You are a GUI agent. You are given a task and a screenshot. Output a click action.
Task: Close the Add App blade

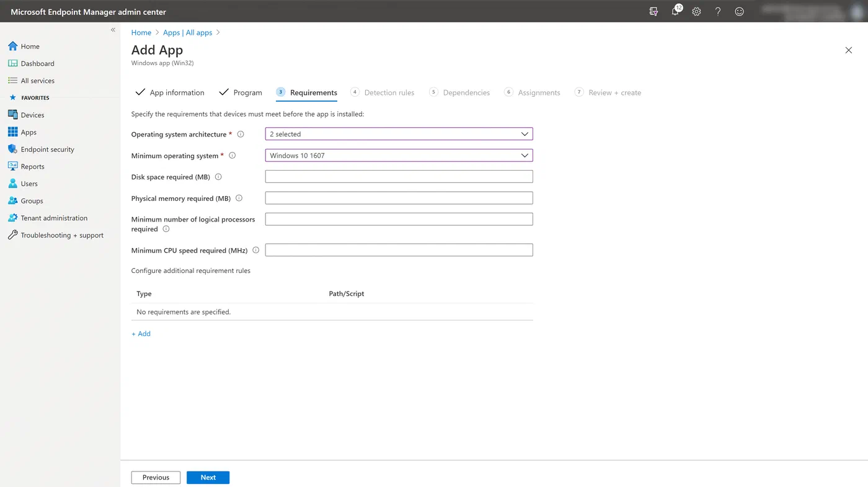(849, 50)
